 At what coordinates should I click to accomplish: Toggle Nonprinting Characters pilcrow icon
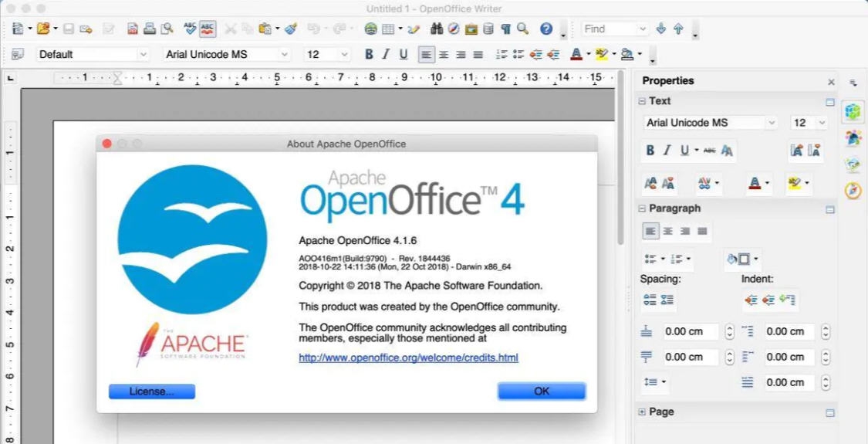(505, 29)
